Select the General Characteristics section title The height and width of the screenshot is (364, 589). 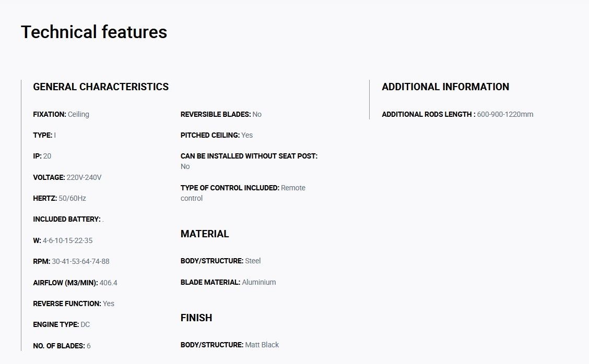coord(101,87)
